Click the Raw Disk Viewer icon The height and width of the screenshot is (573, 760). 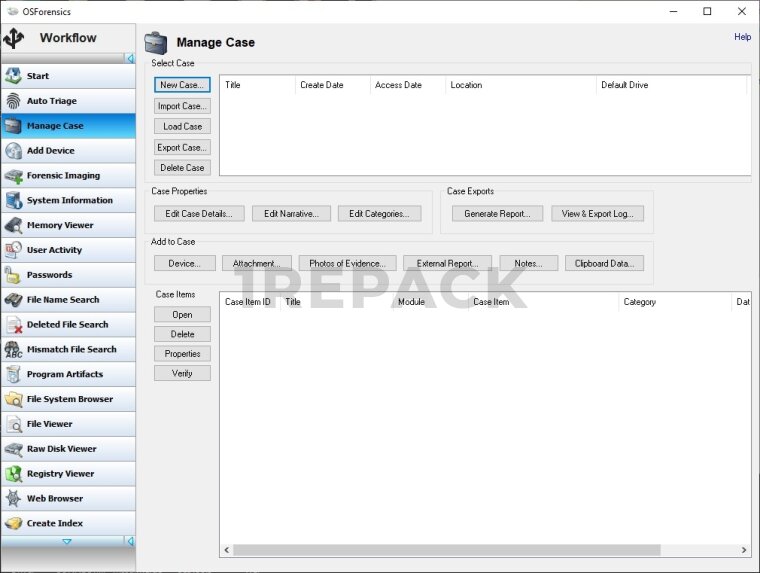pyautogui.click(x=13, y=449)
